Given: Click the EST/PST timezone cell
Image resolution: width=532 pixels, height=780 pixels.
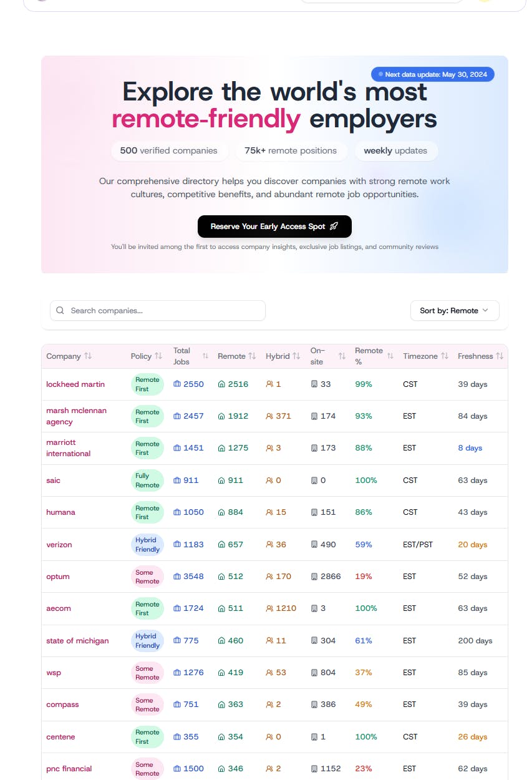Looking at the screenshot, I should tap(418, 545).
